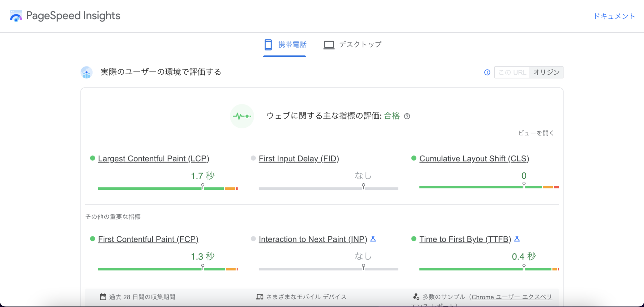Click the field data chart icon
644x307 pixels.
[x=87, y=72]
